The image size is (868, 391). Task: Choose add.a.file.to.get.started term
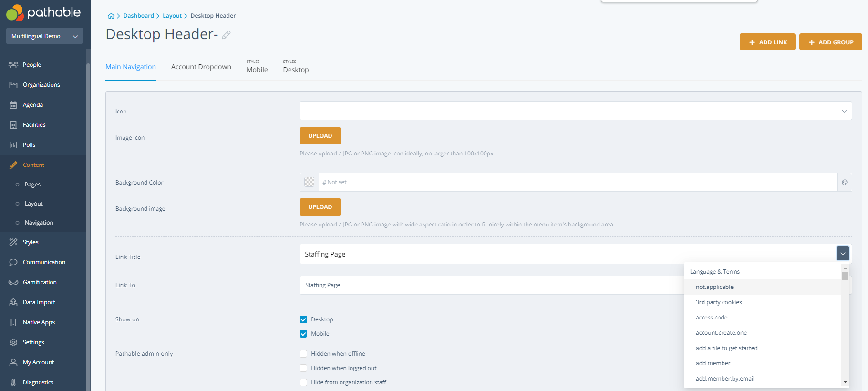tap(763, 348)
